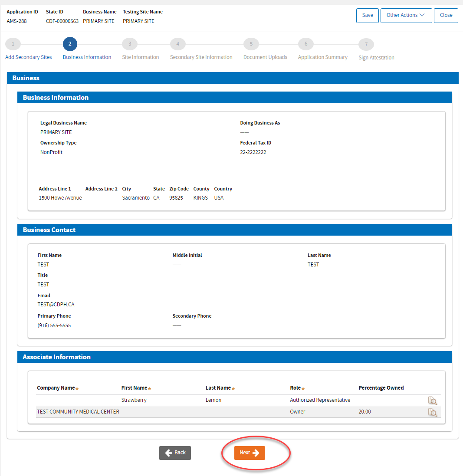Click step 7 circle Sign Attestation

(x=366, y=44)
